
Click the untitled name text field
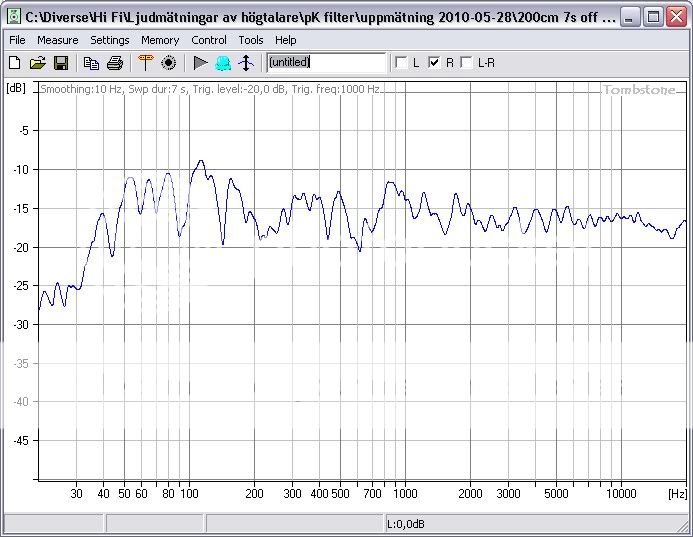325,63
